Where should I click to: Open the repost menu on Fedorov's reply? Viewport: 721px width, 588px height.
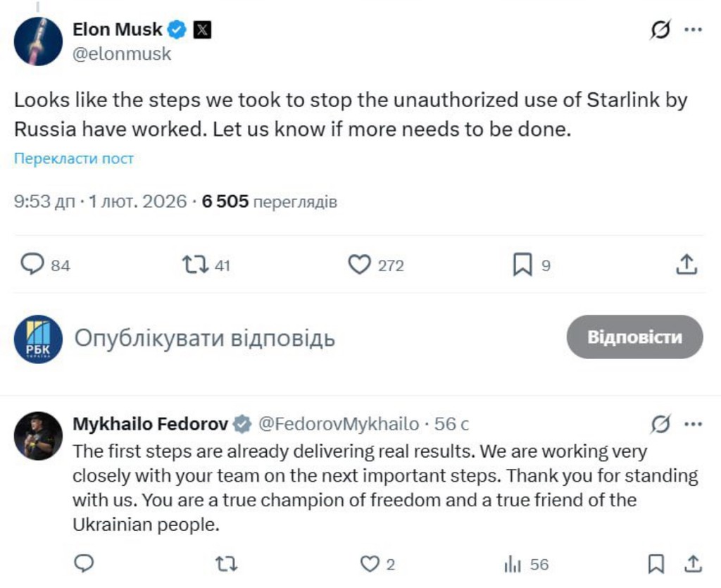click(x=224, y=563)
